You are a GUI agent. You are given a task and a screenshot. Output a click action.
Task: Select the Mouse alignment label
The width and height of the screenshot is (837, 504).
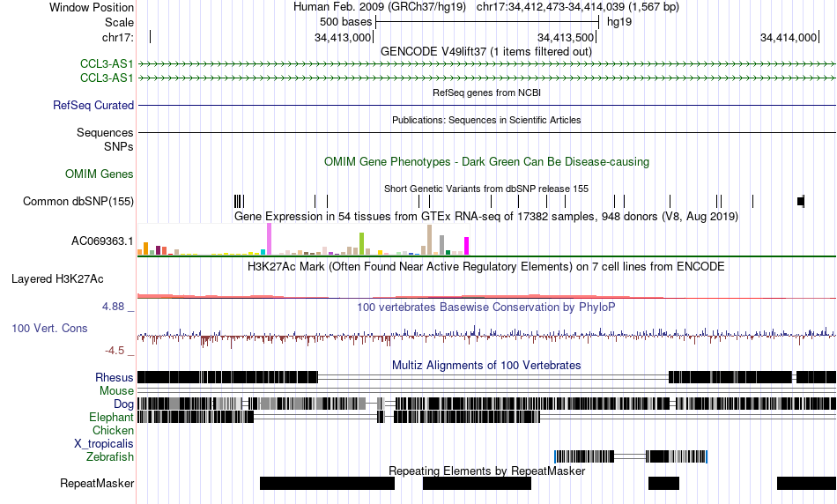coord(116,391)
